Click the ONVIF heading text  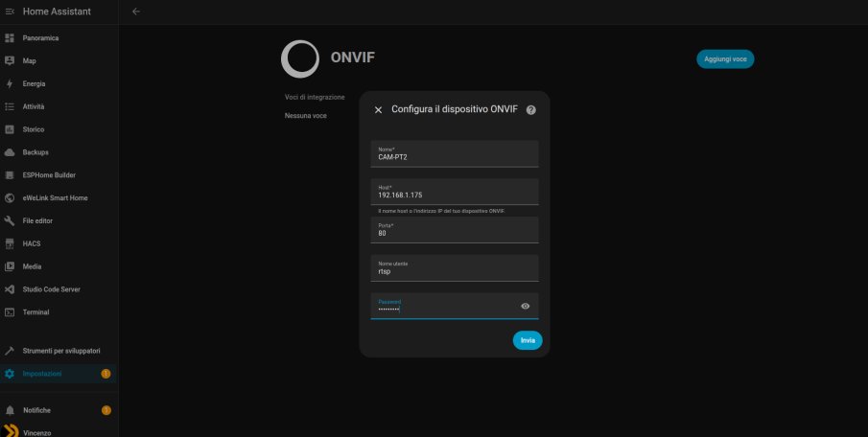[353, 57]
